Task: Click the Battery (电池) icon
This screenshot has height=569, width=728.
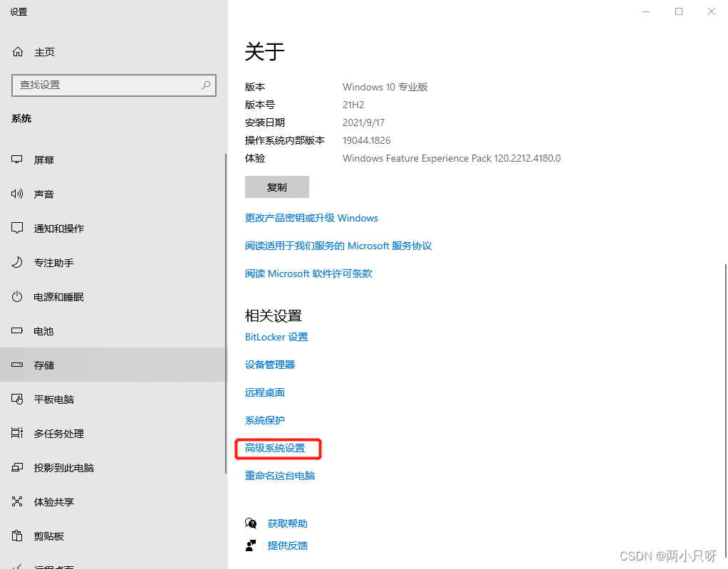Action: pyautogui.click(x=16, y=331)
